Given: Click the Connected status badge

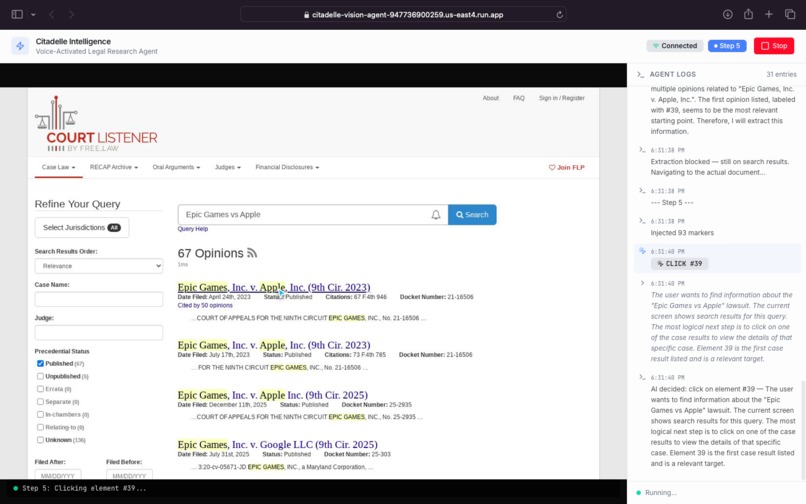Looking at the screenshot, I should (674, 46).
